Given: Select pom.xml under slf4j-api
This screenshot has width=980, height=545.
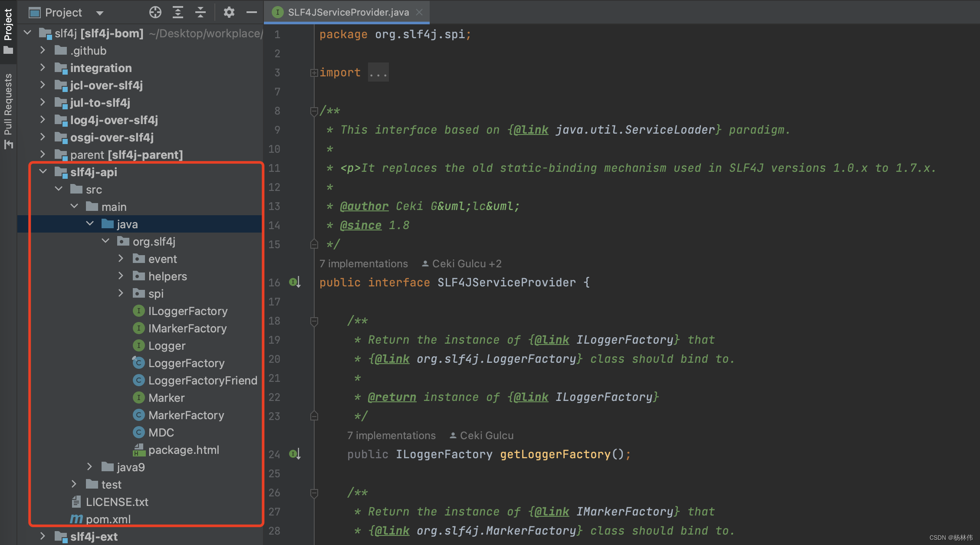Looking at the screenshot, I should pyautogui.click(x=108, y=519).
